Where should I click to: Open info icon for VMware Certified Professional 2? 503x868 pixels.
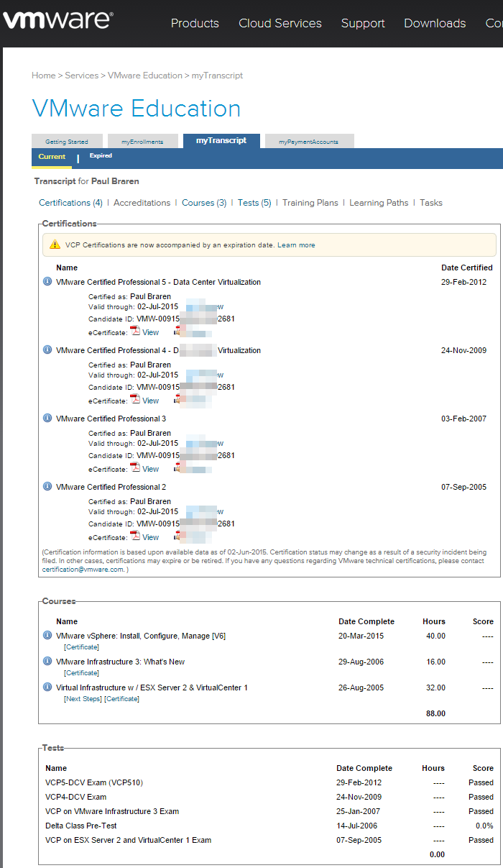pos(47,487)
